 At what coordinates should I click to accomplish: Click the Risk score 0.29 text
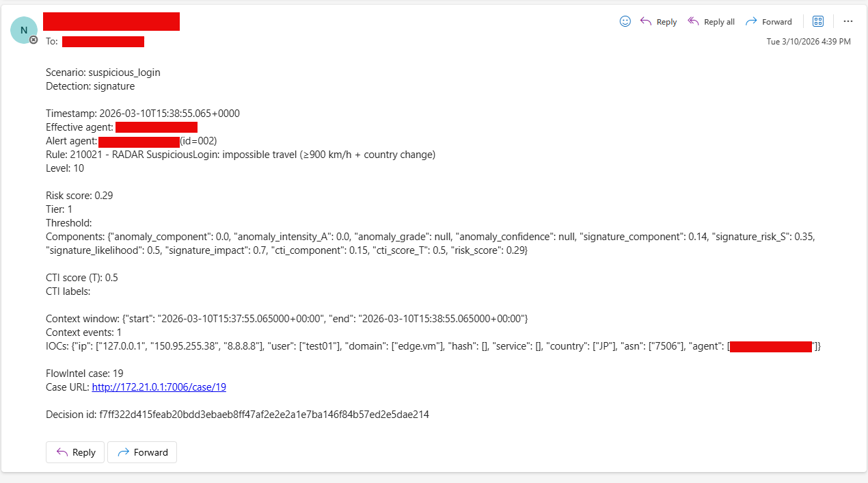tap(79, 196)
